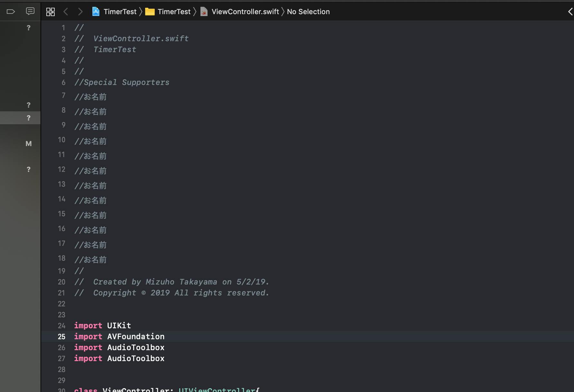Viewport: 574px width, 392px height.
Task: Click the blue TimerTest project icon
Action: 96,12
